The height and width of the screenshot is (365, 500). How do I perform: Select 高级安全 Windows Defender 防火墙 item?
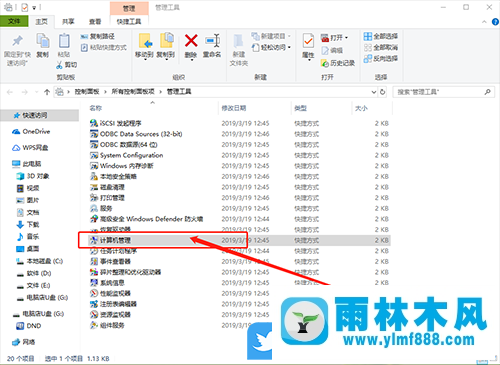151,219
